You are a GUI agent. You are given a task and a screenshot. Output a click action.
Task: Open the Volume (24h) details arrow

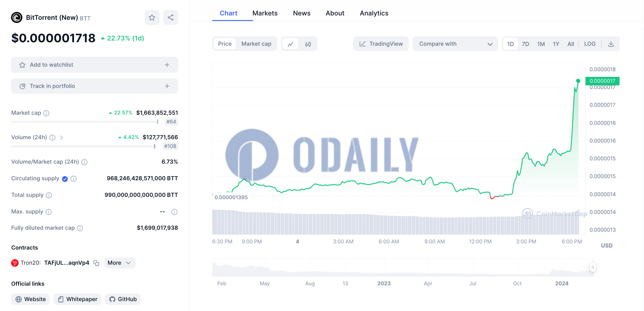(x=62, y=137)
